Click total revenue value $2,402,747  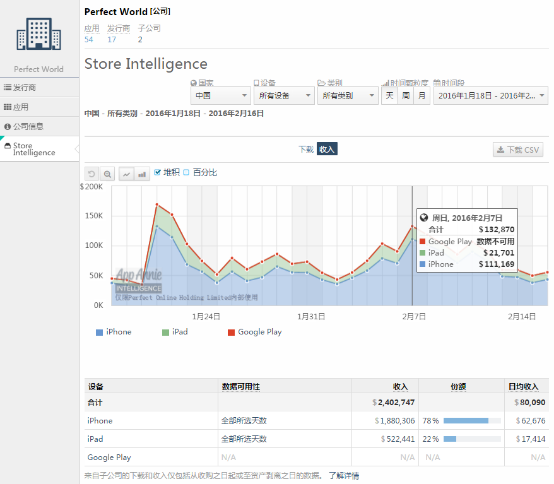tap(393, 402)
